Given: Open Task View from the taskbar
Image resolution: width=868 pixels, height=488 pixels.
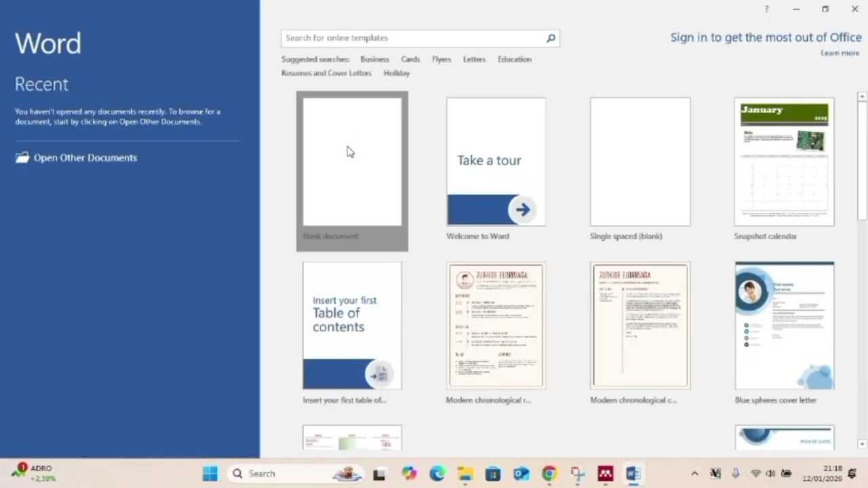Looking at the screenshot, I should (x=379, y=473).
